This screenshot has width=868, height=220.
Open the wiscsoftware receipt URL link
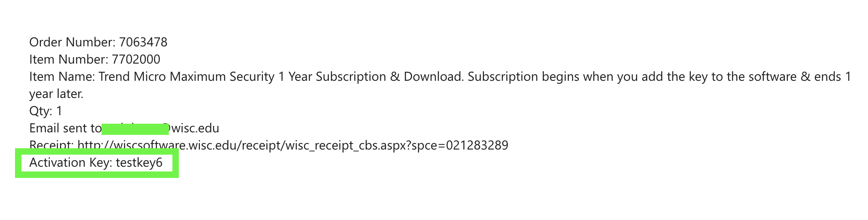tap(293, 145)
